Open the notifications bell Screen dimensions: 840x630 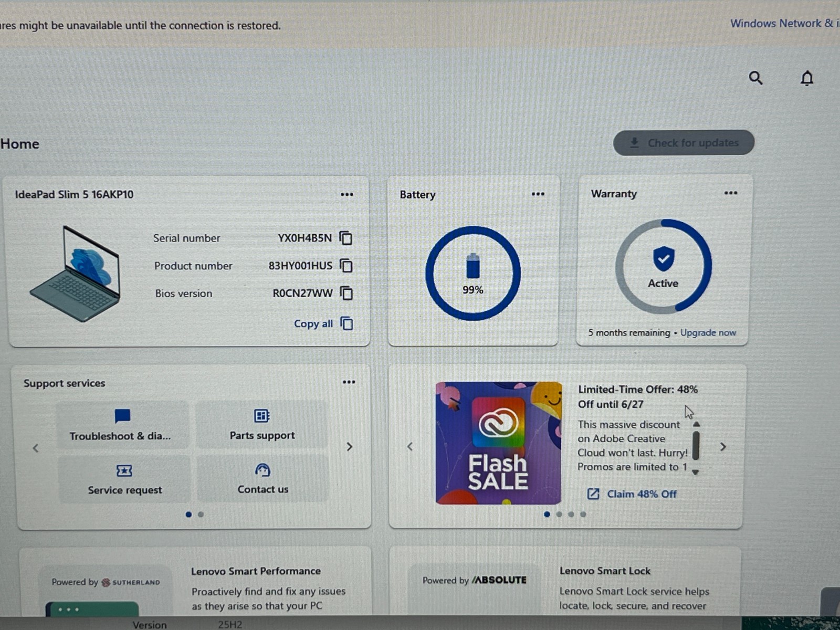pos(807,78)
